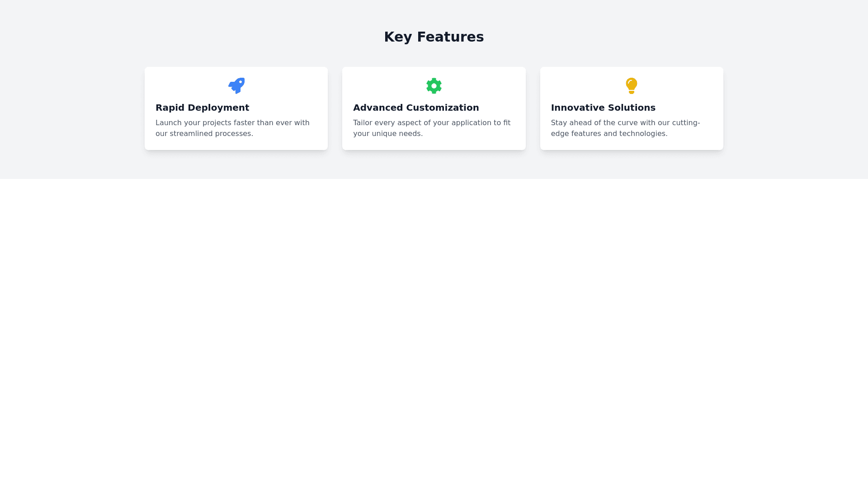Image resolution: width=868 pixels, height=488 pixels.
Task: Select the Innovative Solutions title
Action: coord(603,108)
